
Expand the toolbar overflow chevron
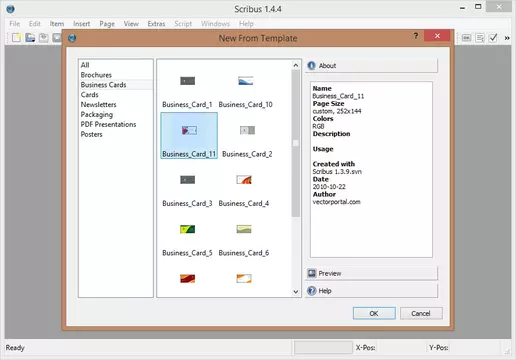507,38
